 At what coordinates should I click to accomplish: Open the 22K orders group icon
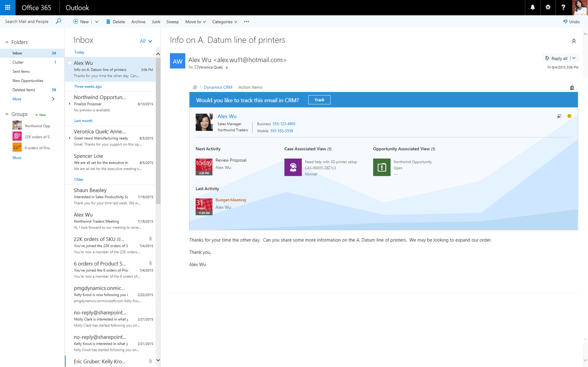pos(17,136)
